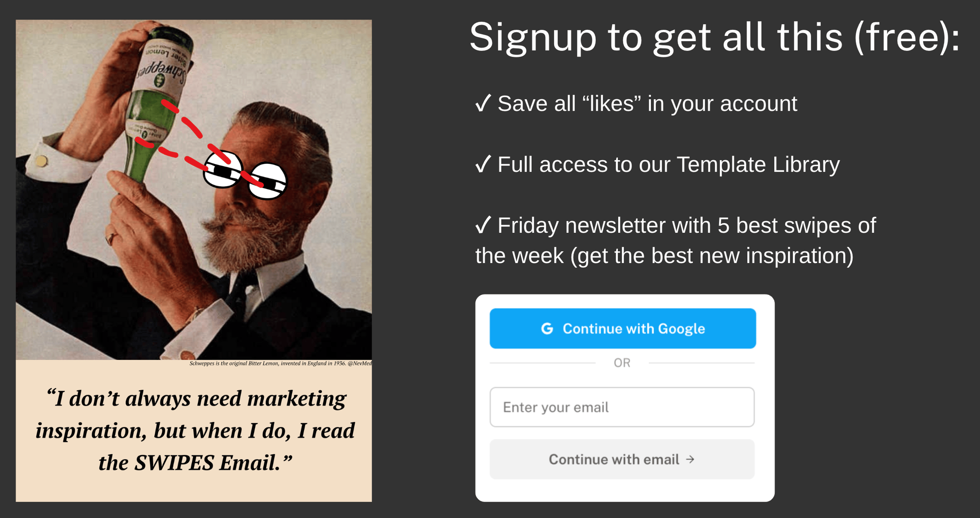Click the Save all likes benefit text

[647, 103]
